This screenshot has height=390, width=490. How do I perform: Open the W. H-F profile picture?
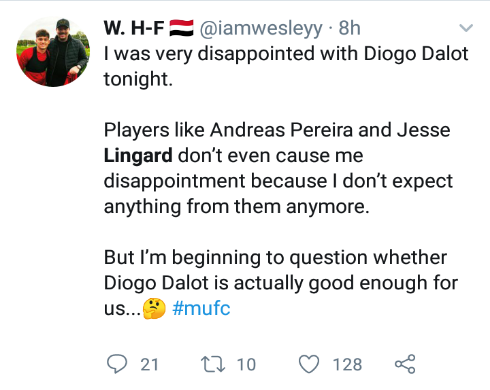click(x=53, y=51)
